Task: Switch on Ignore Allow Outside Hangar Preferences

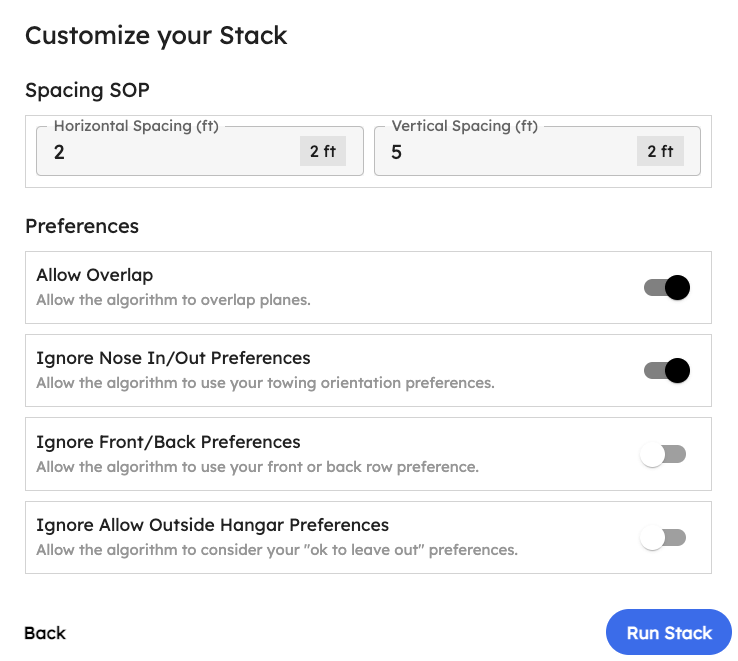Action: [663, 538]
